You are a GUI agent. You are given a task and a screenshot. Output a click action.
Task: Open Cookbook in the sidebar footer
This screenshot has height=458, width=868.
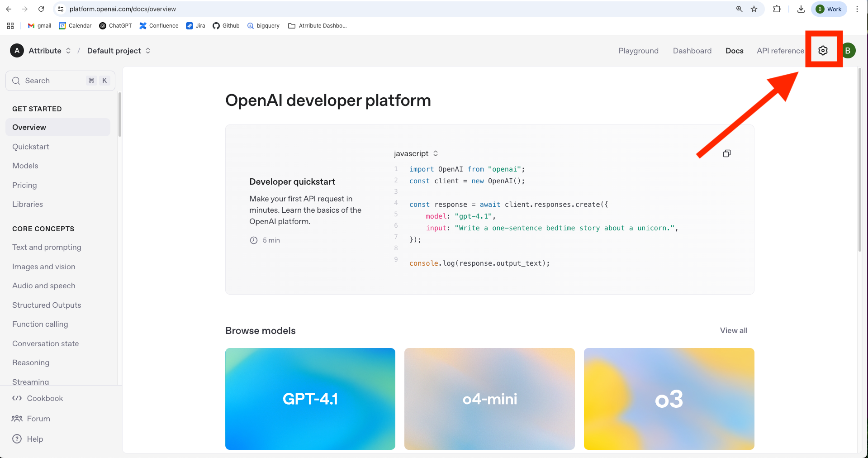[37, 398]
